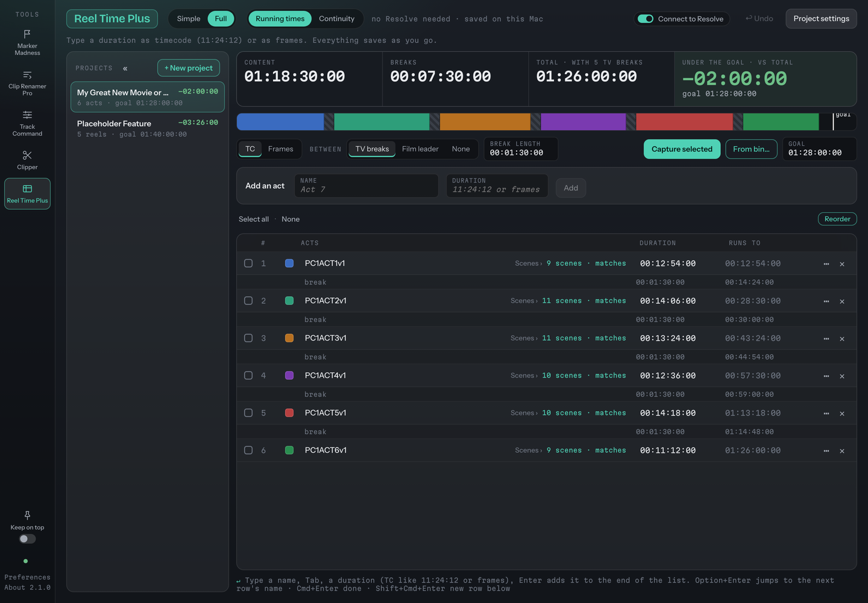Open the Track Command tool
This screenshot has width=868, height=603.
pos(27,124)
